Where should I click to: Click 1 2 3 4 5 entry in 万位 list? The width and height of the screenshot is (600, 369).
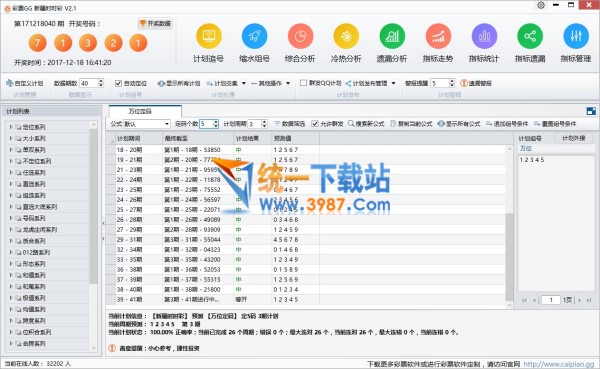(x=532, y=160)
